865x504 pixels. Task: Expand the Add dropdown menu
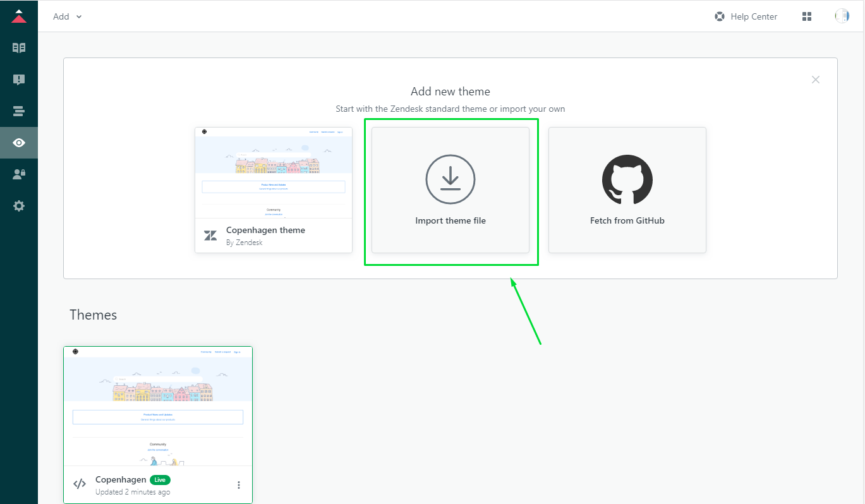[67, 16]
